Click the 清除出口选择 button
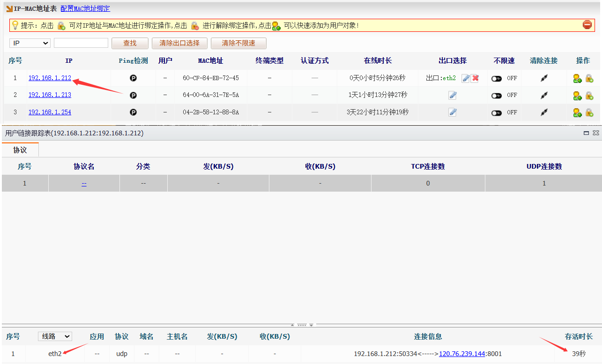This screenshot has height=364, width=602. pos(179,43)
